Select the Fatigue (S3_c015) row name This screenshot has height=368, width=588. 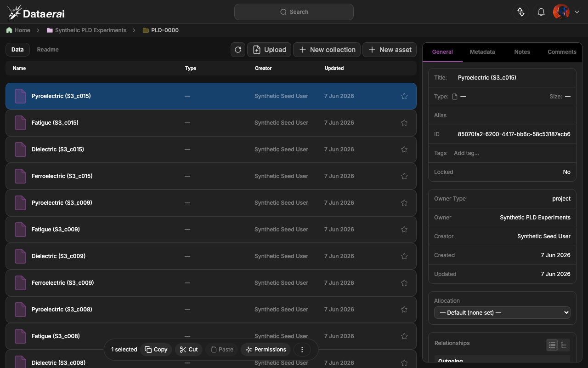coord(55,123)
